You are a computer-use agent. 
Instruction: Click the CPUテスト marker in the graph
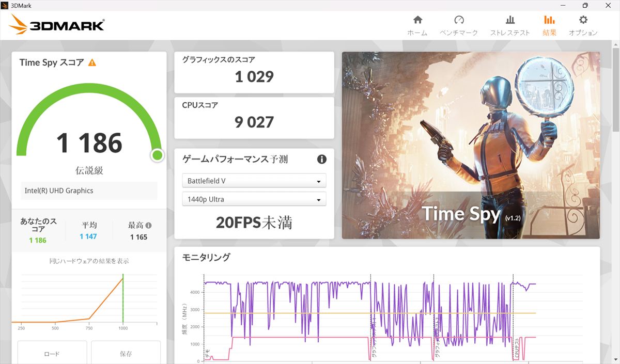517,348
